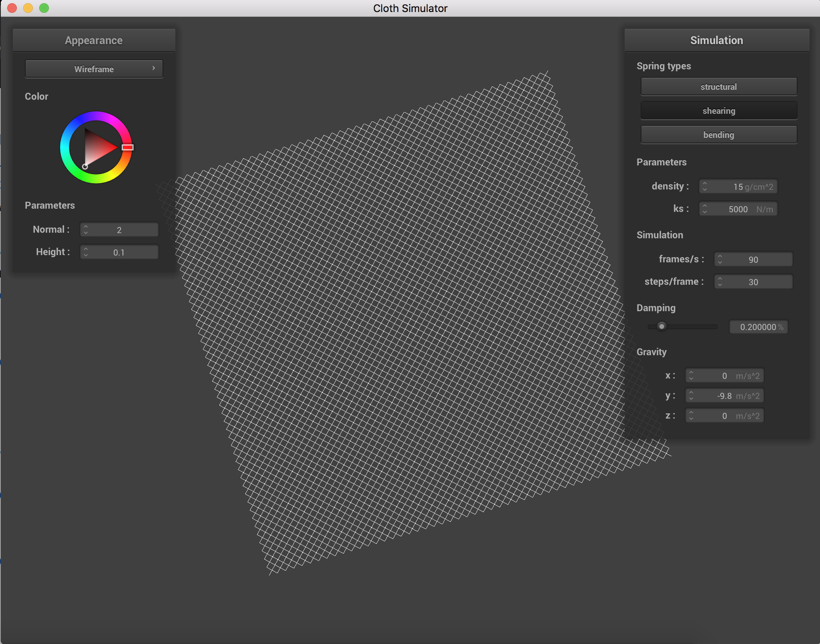Click the gravity x stepper arrows
Viewport: 820px width, 644px height.
coord(691,376)
